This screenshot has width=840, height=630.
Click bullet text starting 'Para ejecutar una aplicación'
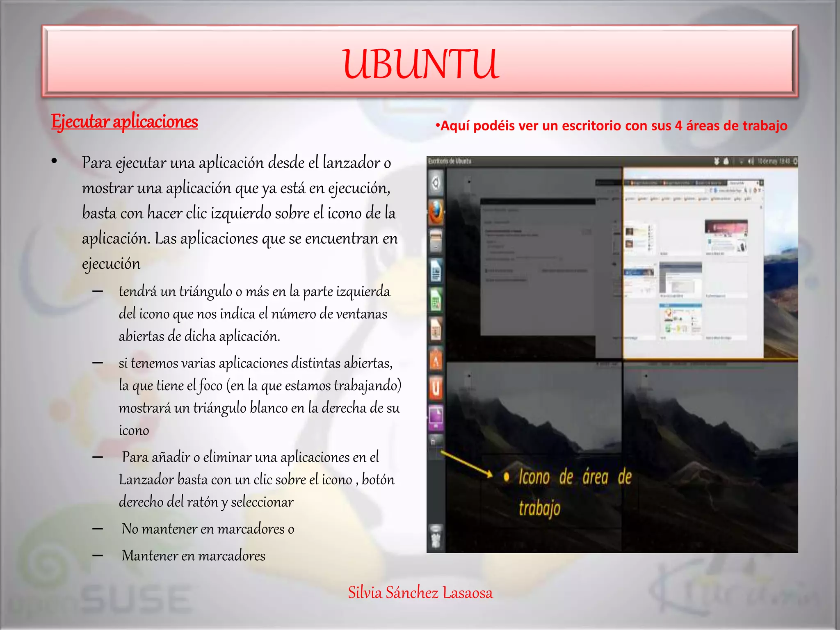[240, 213]
